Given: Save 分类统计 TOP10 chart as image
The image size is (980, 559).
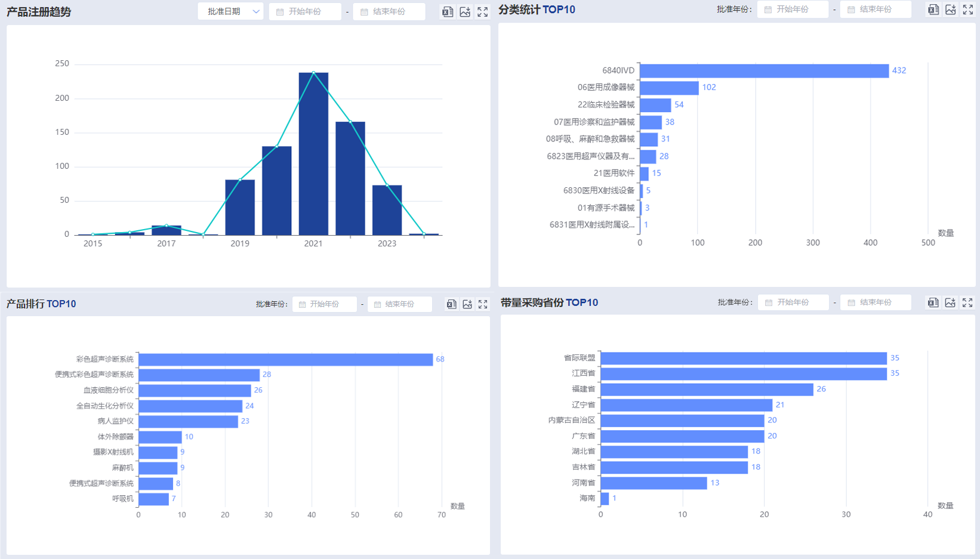Looking at the screenshot, I should (x=951, y=10).
